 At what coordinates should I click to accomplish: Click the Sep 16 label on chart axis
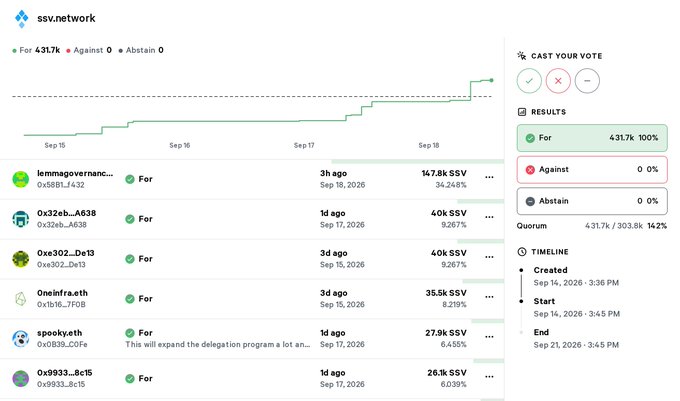point(180,145)
